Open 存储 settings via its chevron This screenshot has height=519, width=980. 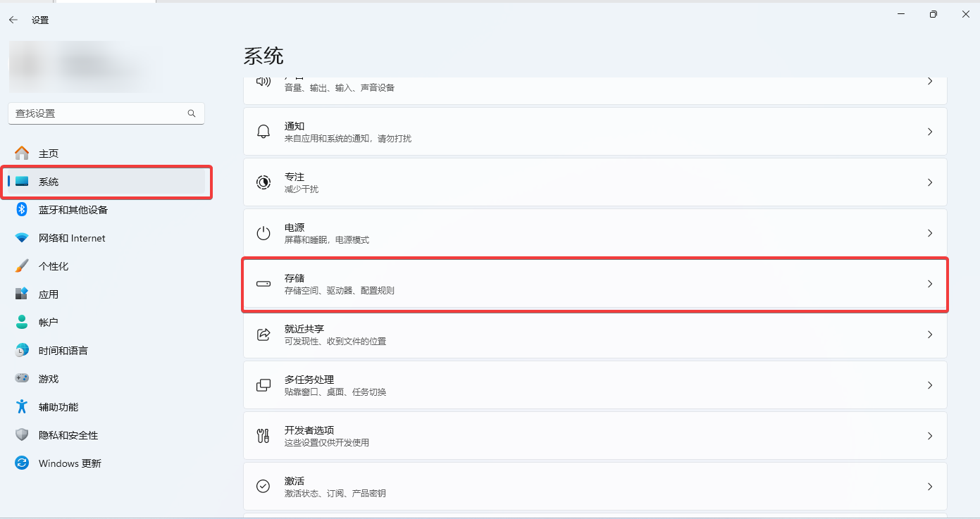tap(930, 284)
